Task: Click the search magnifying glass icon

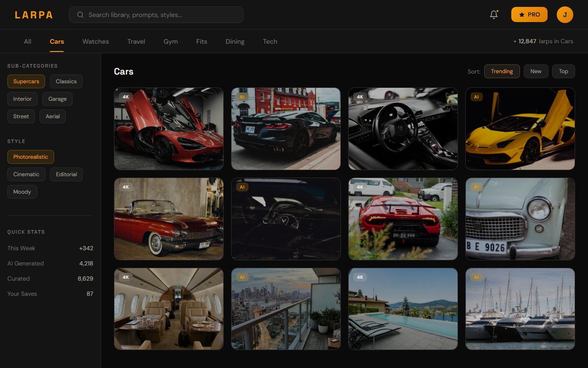Action: [x=80, y=15]
